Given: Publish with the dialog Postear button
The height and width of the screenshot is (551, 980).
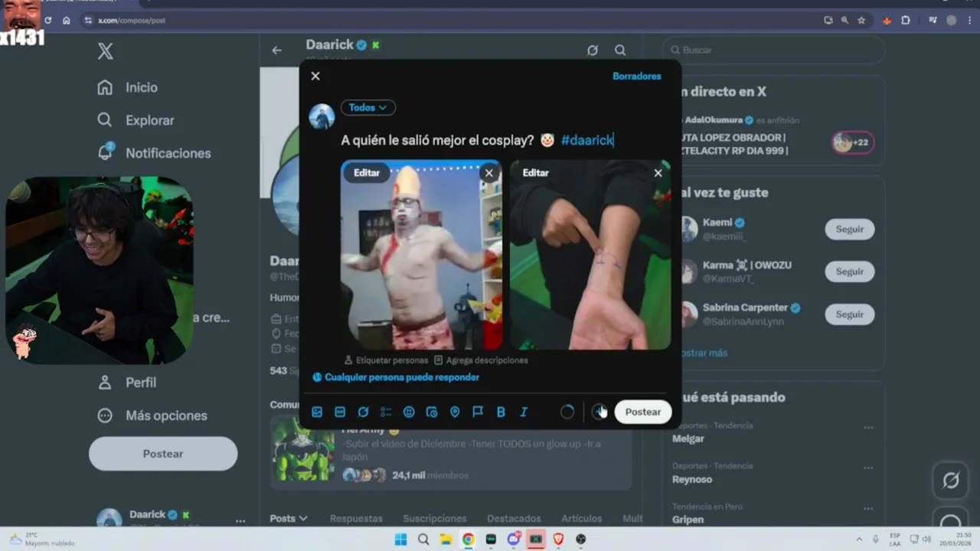Looking at the screenshot, I should (643, 412).
